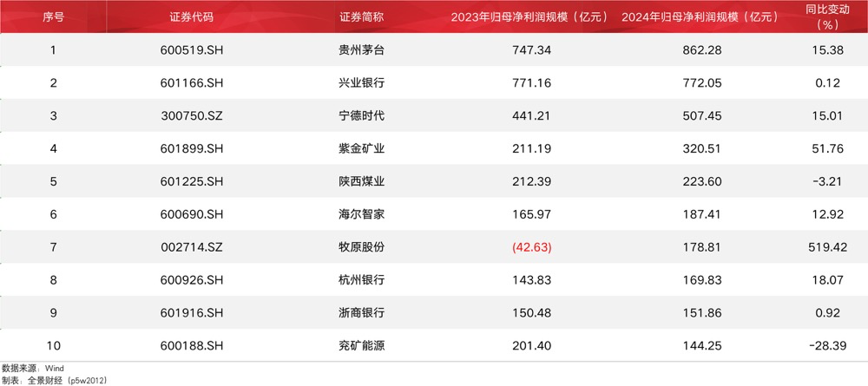Select the 贵州茅台 name cell

point(361,51)
